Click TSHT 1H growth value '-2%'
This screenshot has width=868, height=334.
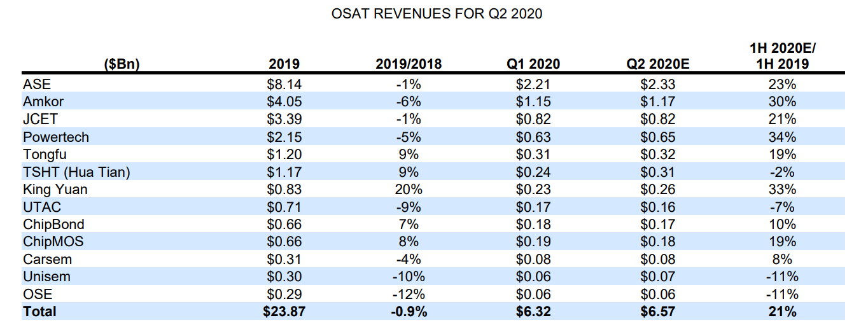[783, 172]
